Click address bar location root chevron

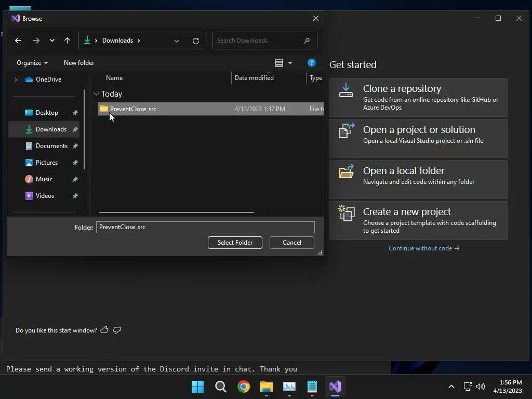[96, 41]
